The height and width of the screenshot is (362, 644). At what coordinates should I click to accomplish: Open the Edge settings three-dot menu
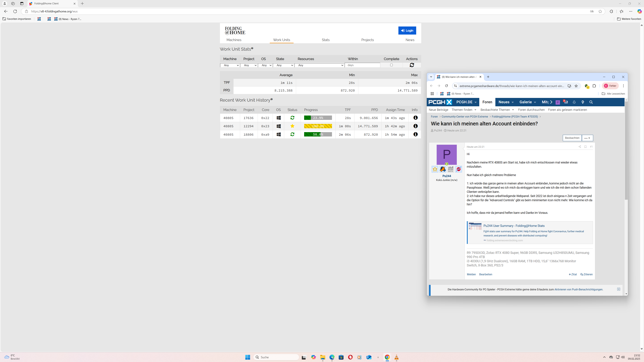pyautogui.click(x=631, y=11)
